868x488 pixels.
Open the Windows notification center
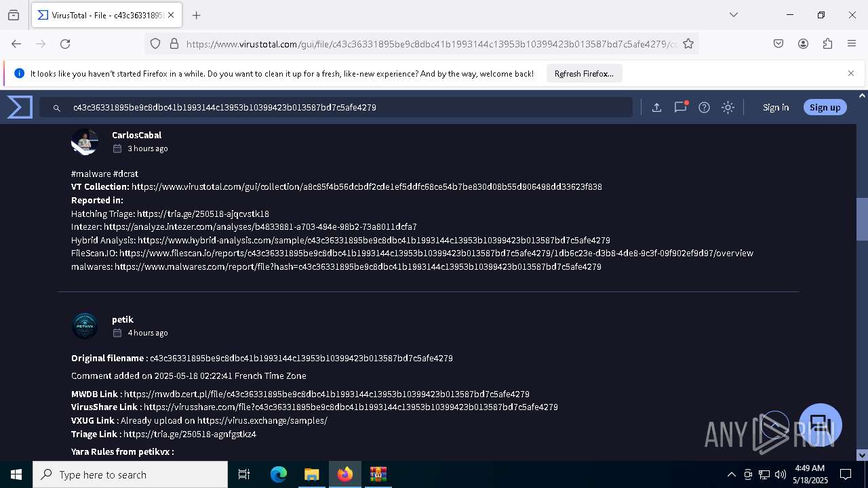846,474
